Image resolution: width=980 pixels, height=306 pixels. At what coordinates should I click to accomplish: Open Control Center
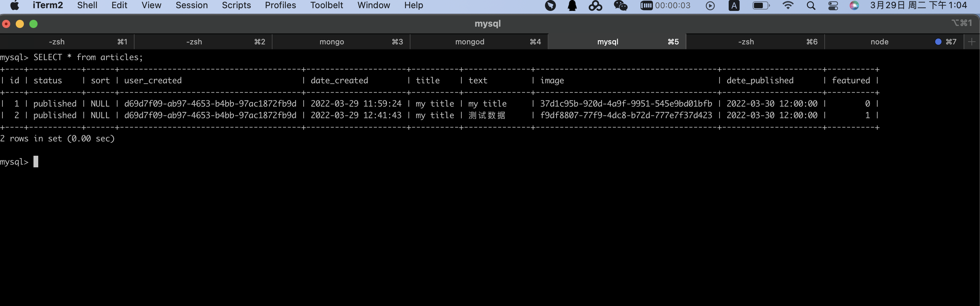click(x=833, y=6)
